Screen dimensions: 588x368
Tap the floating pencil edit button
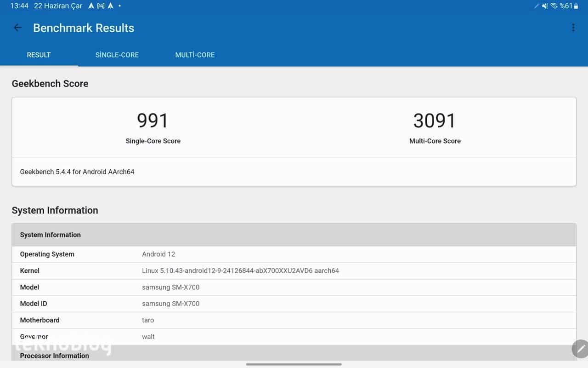[580, 349]
